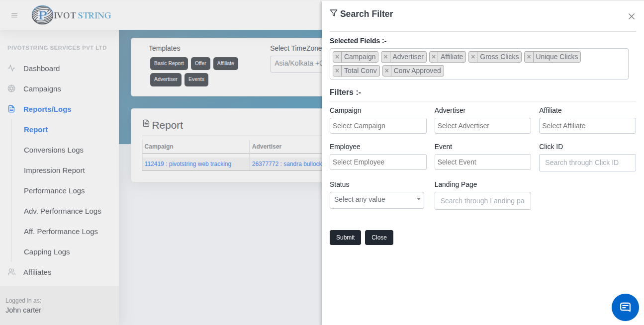The image size is (644, 325).
Task: Click the Campaigns sidebar icon
Action: (11, 89)
